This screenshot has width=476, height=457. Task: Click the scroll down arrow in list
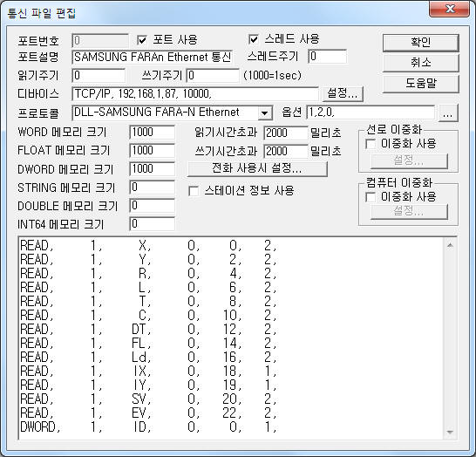(x=450, y=432)
